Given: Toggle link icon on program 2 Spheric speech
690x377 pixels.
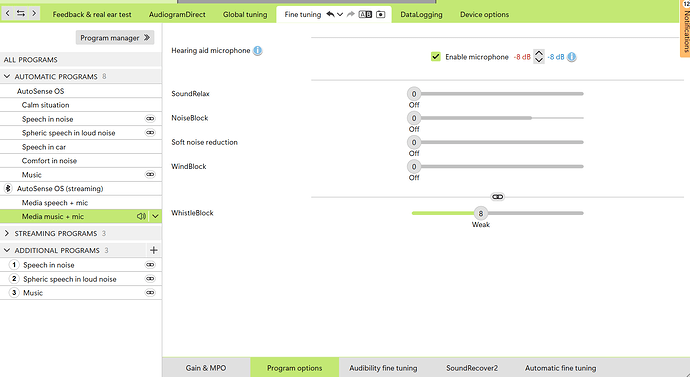Looking at the screenshot, I should pyautogui.click(x=150, y=278).
